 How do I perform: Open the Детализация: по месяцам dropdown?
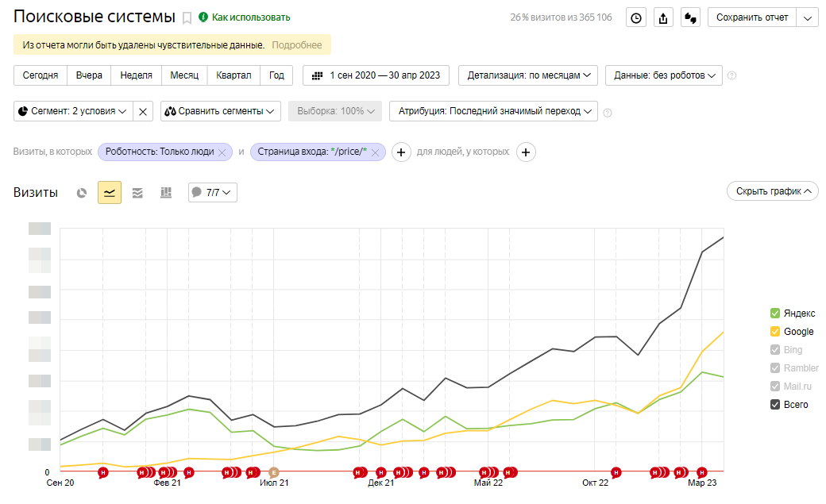coord(531,75)
